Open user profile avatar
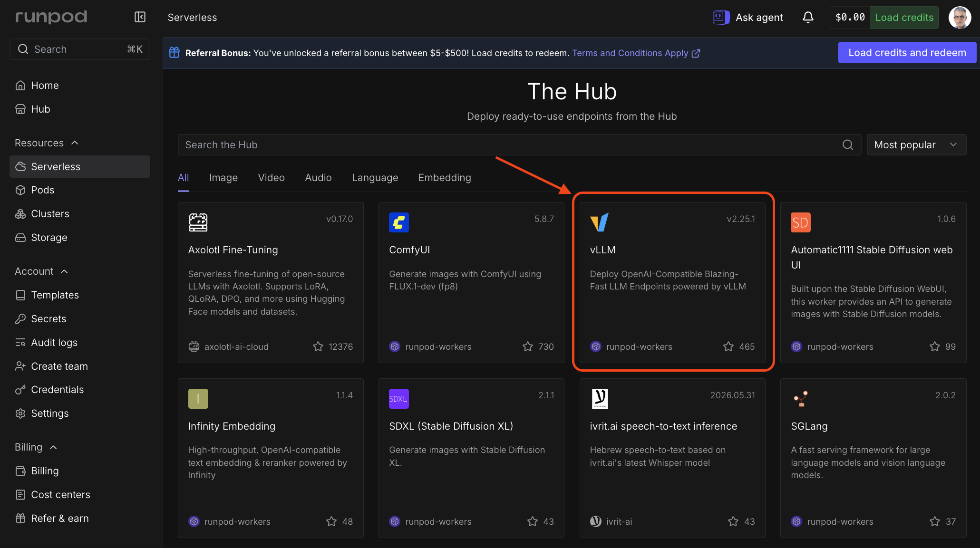Screen dimensions: 980x548 (960, 18)
